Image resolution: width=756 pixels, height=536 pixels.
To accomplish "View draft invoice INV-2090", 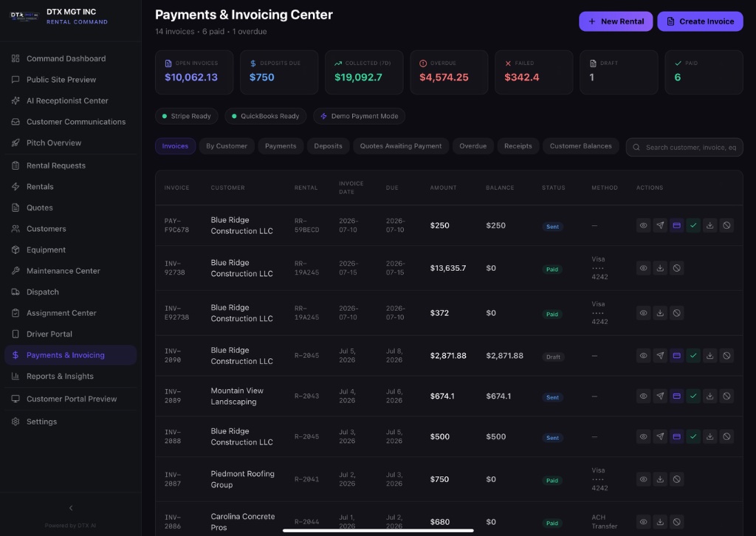I will point(643,356).
